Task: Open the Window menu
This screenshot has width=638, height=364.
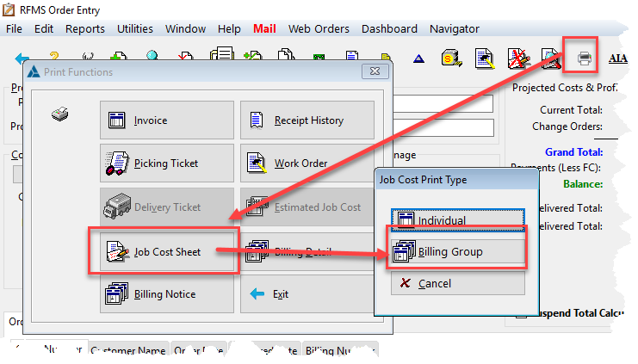Action: pos(185,29)
